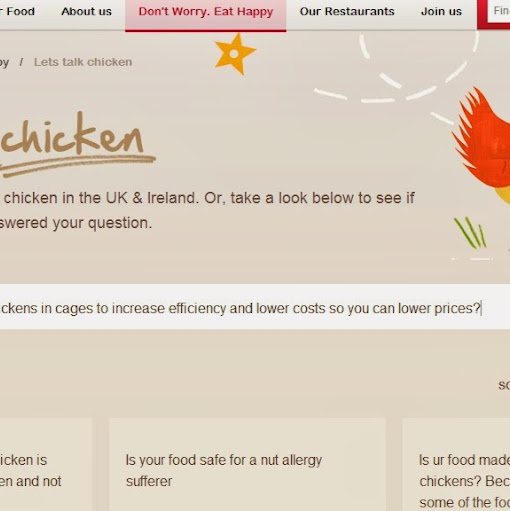Click the red chicken illustration

(483, 145)
